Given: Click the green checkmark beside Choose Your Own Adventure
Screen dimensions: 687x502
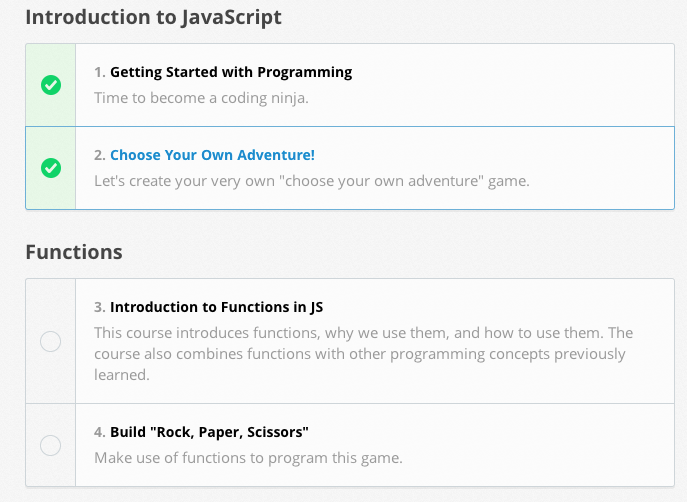Looking at the screenshot, I should (x=51, y=168).
